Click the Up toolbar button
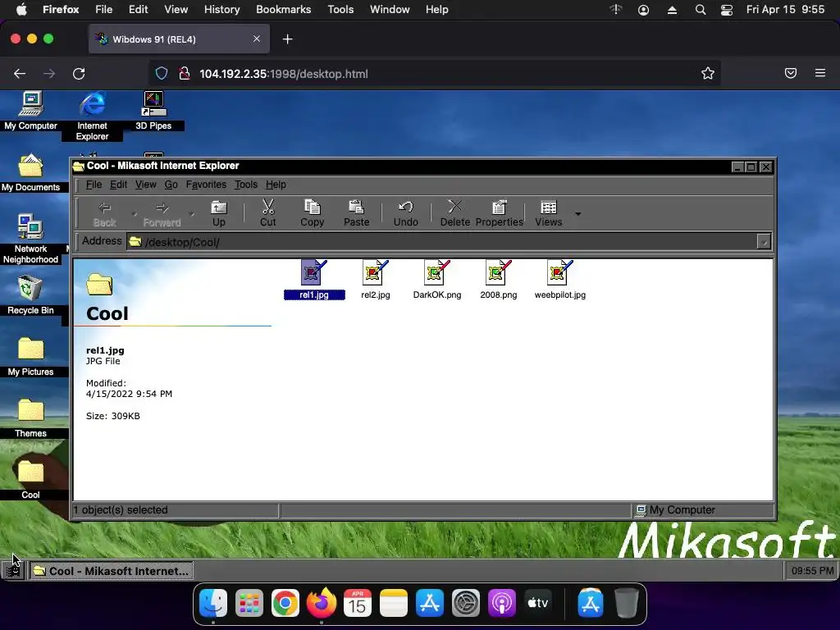Screen dimensions: 840x630 218,213
